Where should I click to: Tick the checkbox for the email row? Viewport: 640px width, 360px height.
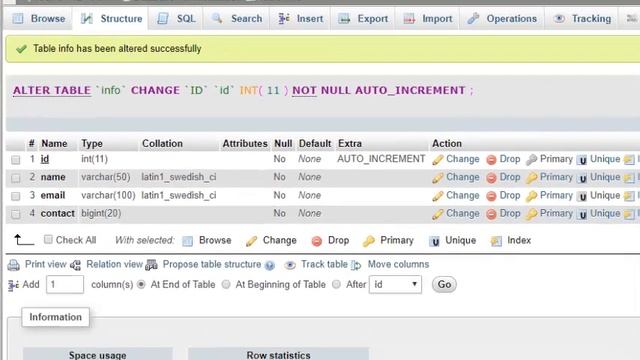tap(16, 196)
